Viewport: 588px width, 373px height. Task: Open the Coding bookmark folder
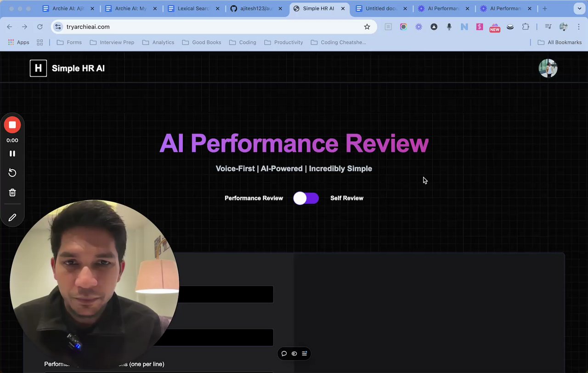click(242, 42)
